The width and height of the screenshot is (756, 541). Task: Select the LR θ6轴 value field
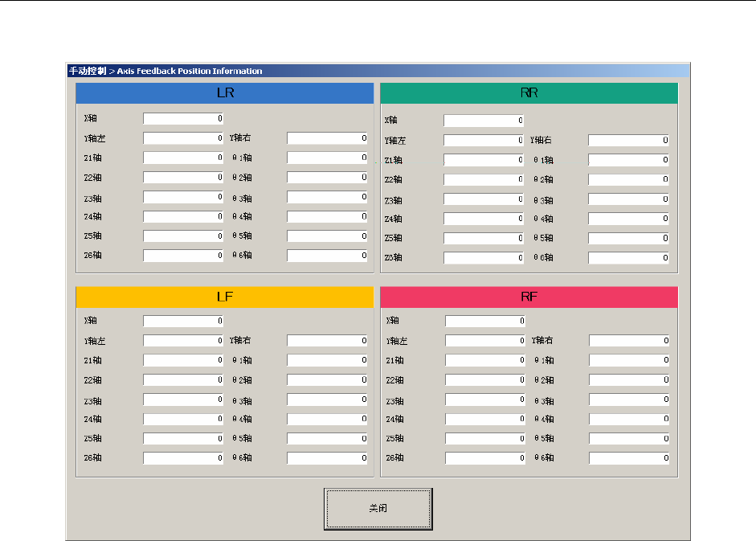click(x=327, y=256)
